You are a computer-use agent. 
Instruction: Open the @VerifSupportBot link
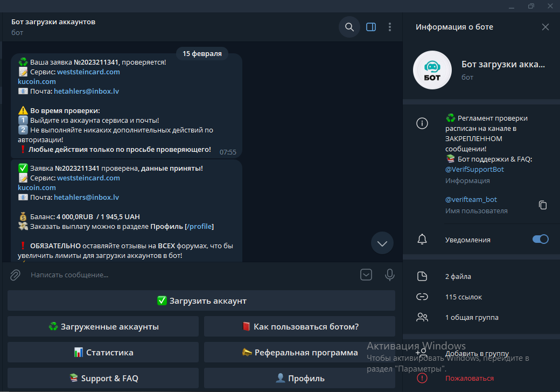click(x=474, y=169)
